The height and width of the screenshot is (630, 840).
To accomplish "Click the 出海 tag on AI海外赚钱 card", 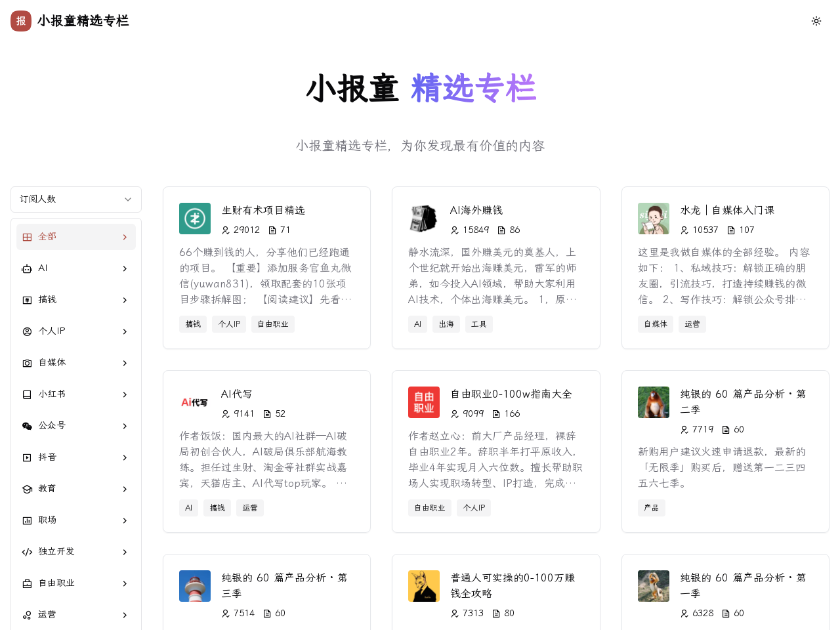I will point(446,324).
